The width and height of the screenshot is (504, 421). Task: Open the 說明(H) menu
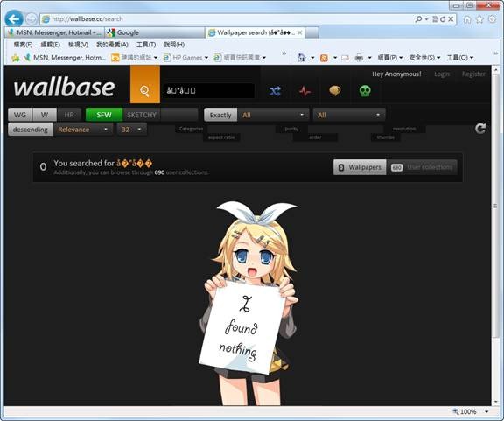(x=174, y=45)
